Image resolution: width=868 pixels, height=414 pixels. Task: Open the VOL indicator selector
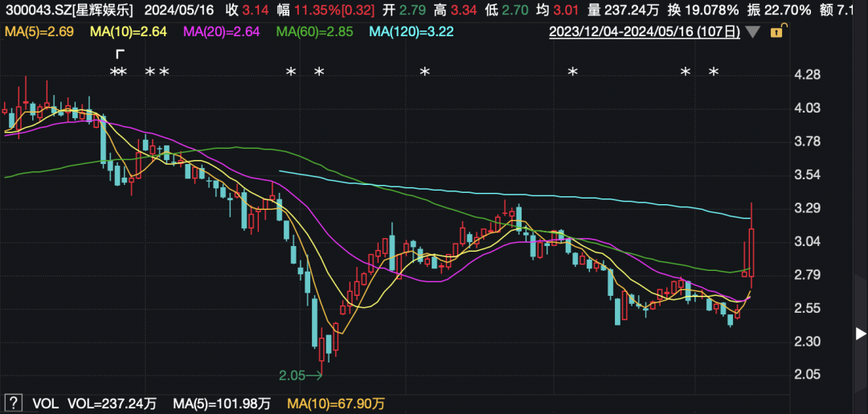tap(45, 401)
